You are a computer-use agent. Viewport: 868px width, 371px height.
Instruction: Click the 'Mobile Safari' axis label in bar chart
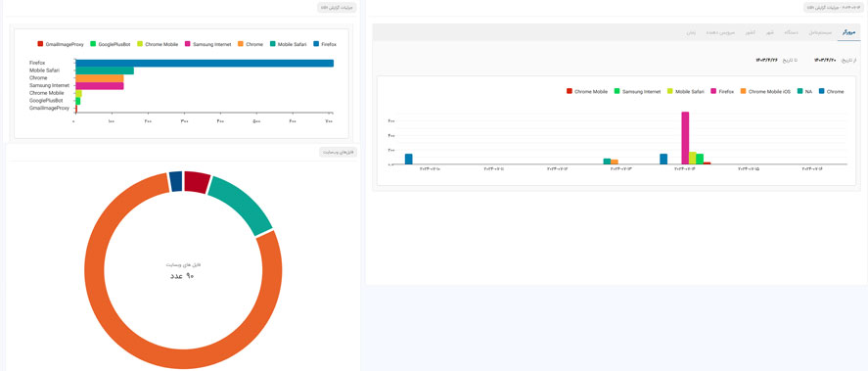point(44,70)
